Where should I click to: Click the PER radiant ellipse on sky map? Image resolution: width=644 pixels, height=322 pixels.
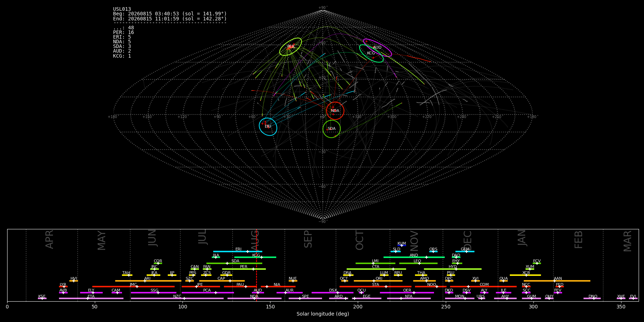291,47
